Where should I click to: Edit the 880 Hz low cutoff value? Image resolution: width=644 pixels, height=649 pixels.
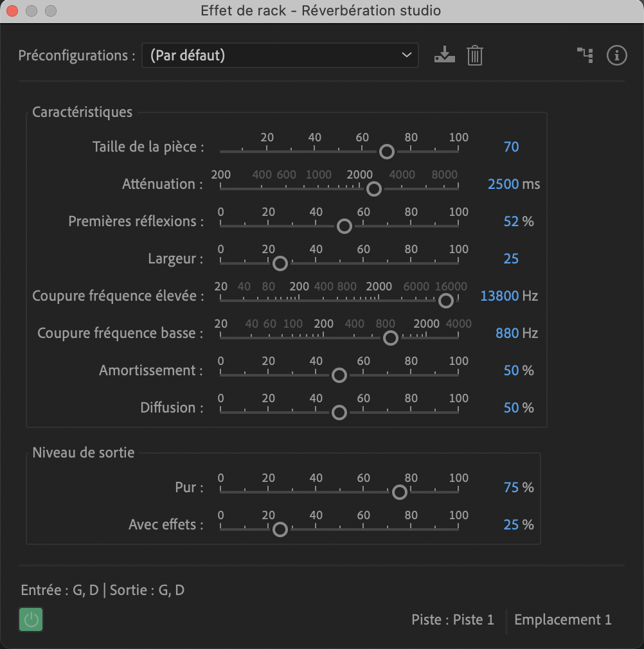point(507,333)
